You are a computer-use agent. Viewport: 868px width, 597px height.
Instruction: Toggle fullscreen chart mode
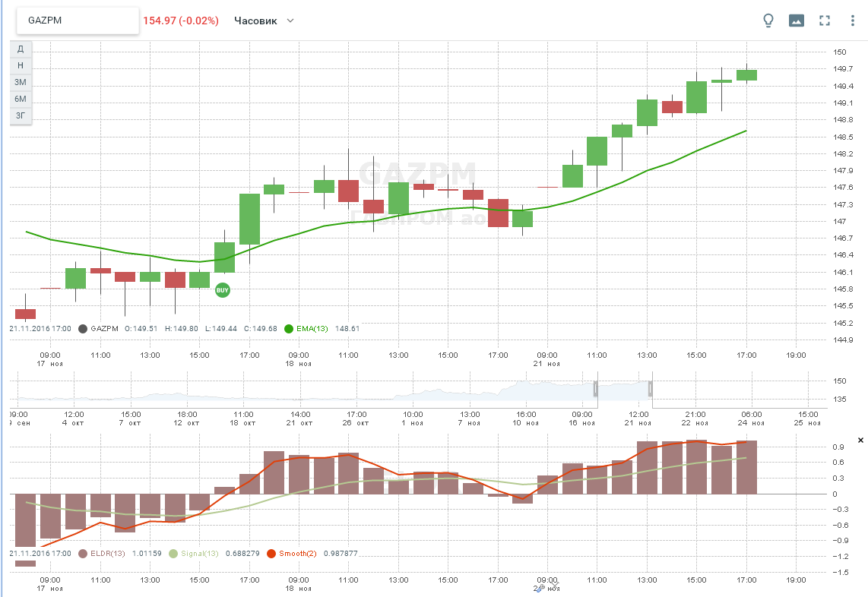824,21
